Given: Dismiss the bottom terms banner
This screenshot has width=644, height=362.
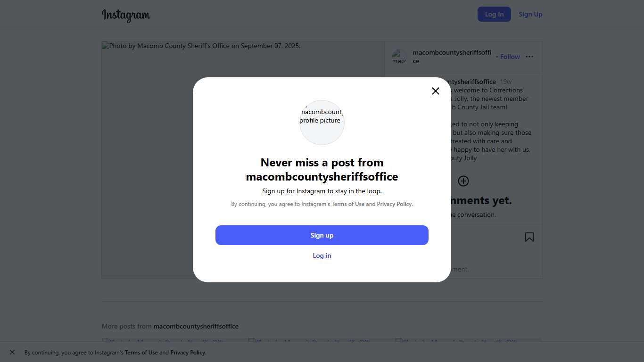Looking at the screenshot, I should 12,352.
